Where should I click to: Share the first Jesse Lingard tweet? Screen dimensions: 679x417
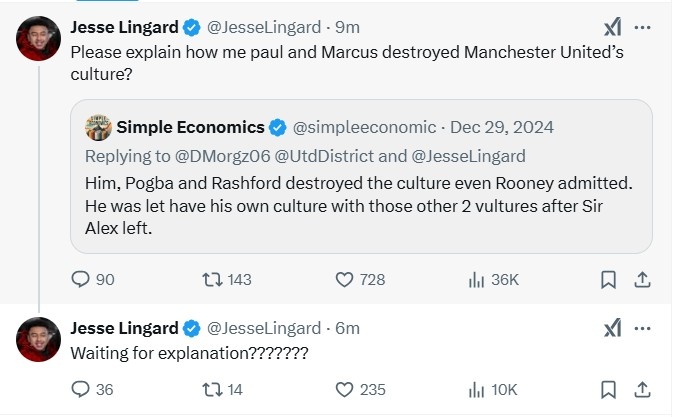click(644, 280)
